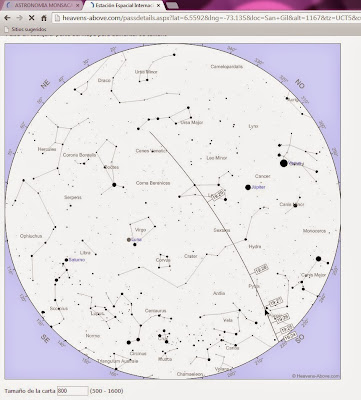Click the Chamaeleon constellation label
The width and height of the screenshot is (361, 400).
click(190, 374)
